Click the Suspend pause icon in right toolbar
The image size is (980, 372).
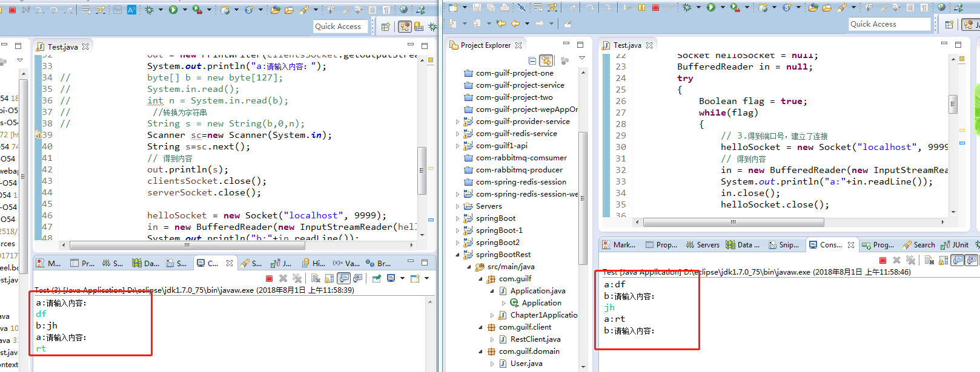pos(641,7)
